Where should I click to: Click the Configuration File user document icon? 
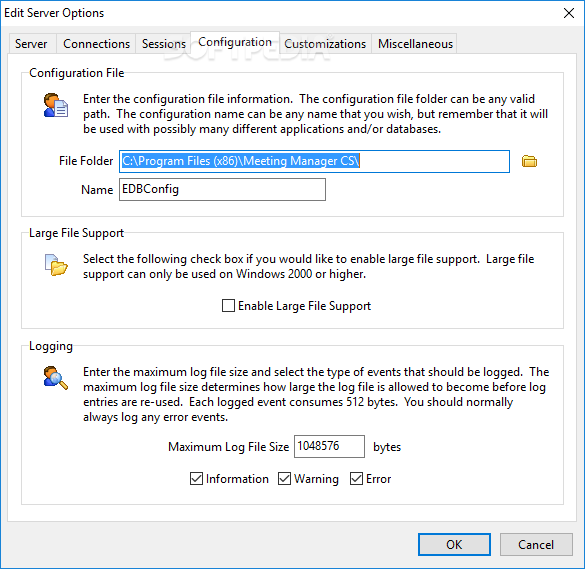[56, 106]
